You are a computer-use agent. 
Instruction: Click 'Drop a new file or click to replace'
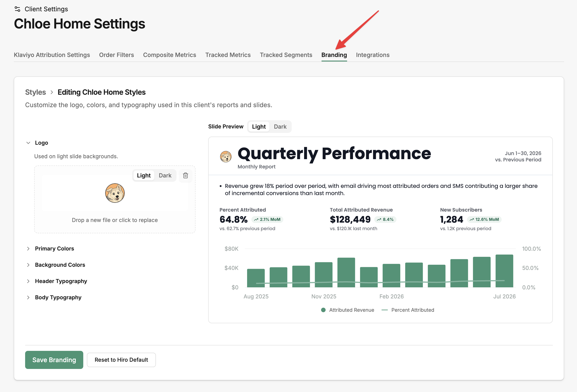click(x=115, y=220)
